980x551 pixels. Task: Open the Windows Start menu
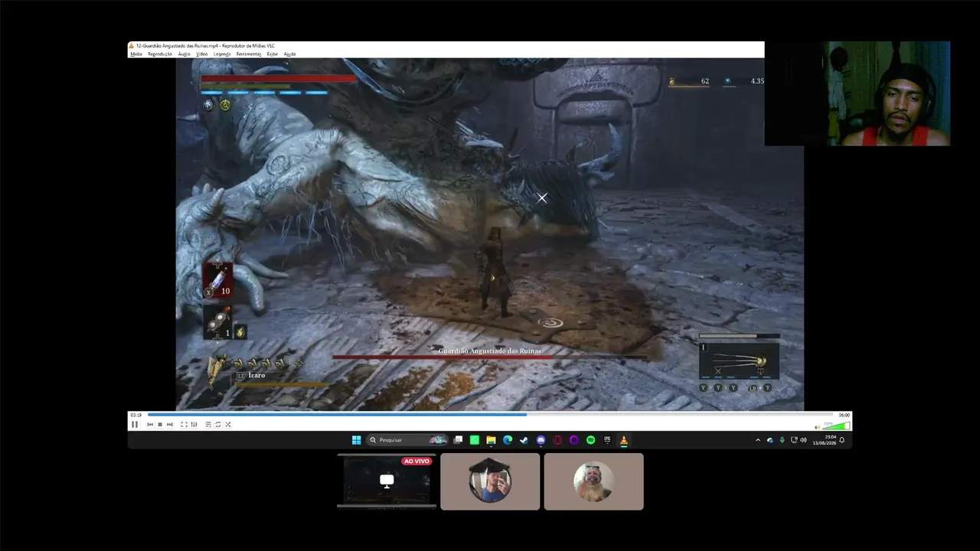click(356, 440)
